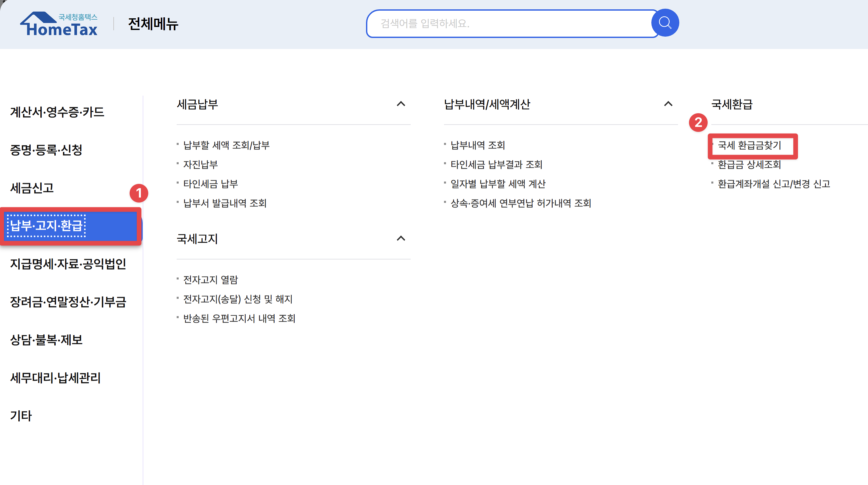Click 자진납부 link
Screen dimensions: 868x485
coord(200,165)
